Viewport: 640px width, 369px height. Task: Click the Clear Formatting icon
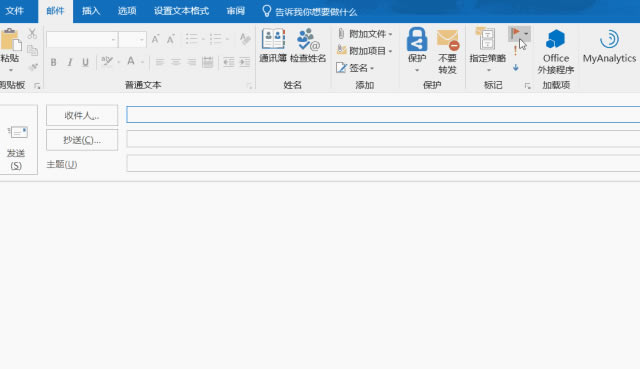point(245,39)
